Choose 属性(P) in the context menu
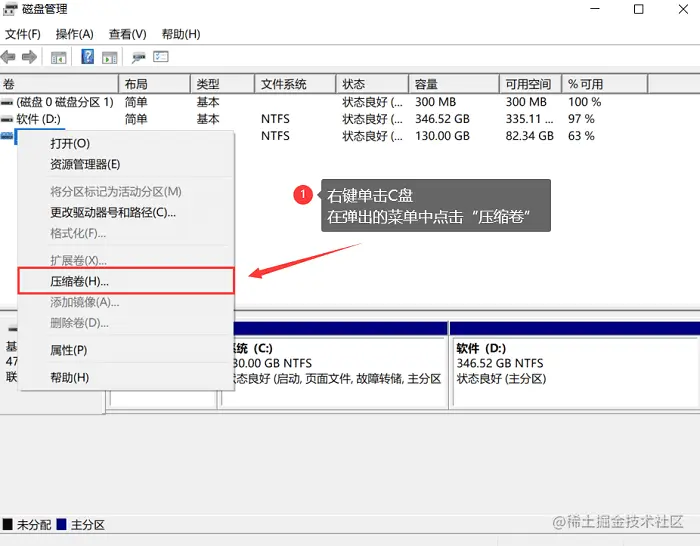Viewport: 700px width, 546px height. coord(126,350)
